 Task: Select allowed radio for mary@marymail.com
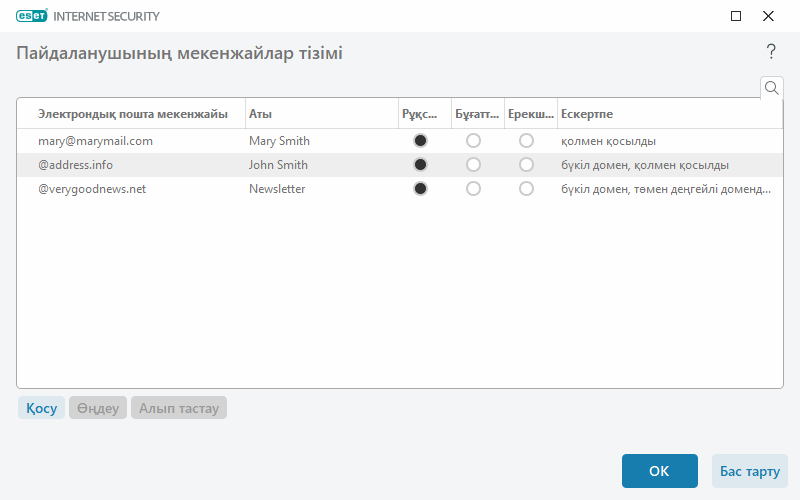click(420, 141)
